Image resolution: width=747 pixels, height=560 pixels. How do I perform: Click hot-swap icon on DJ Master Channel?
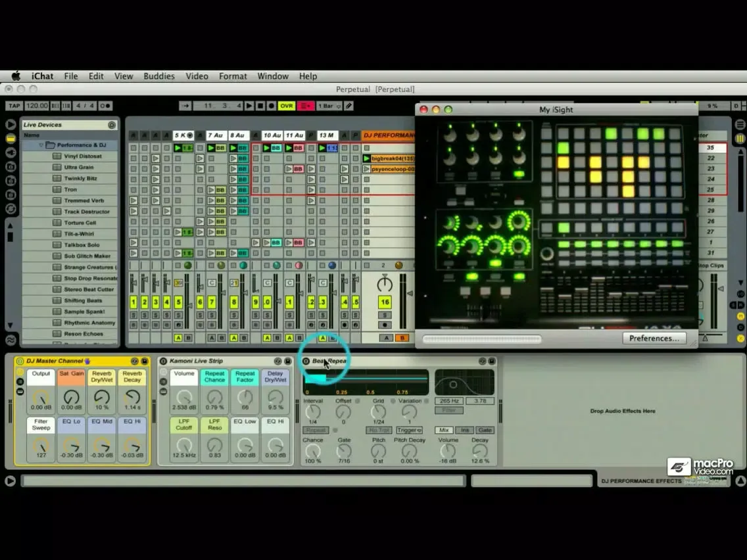[134, 362]
